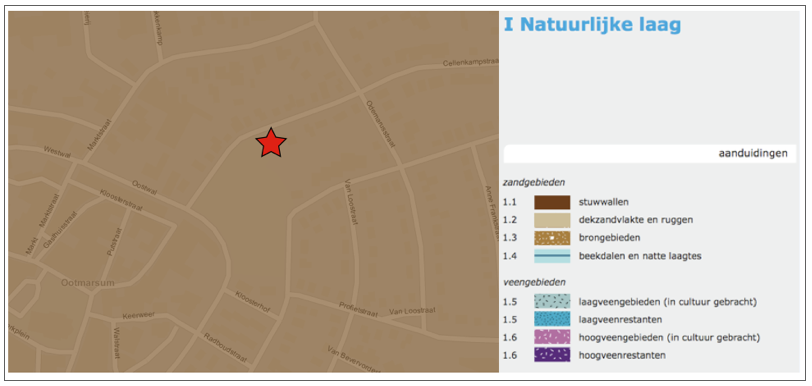Click the Oostwal street label

click(x=144, y=188)
